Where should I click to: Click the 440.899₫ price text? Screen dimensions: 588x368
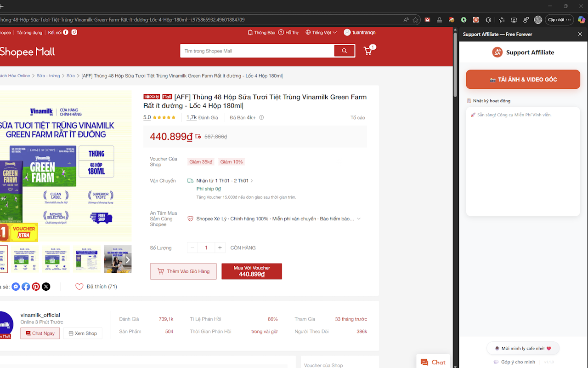tap(171, 137)
